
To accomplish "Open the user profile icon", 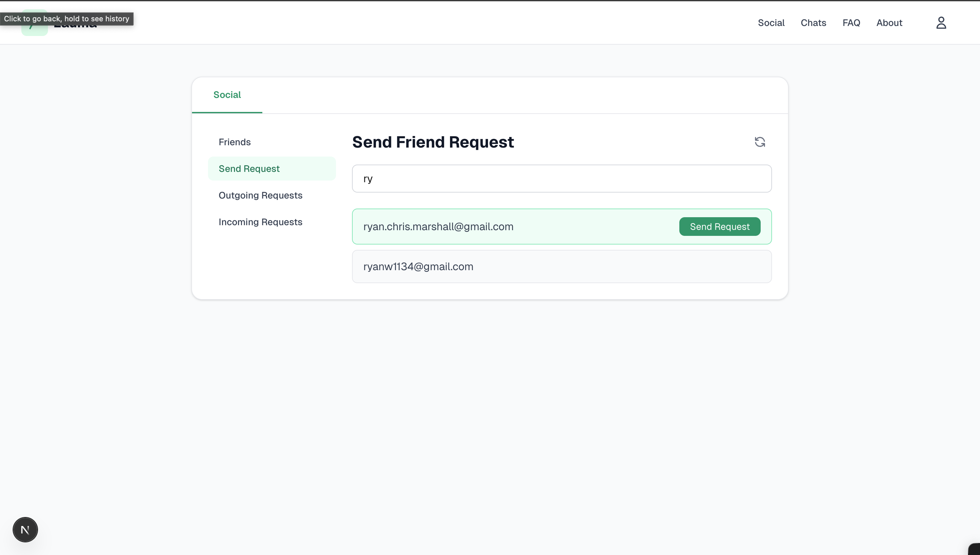I will pos(941,23).
